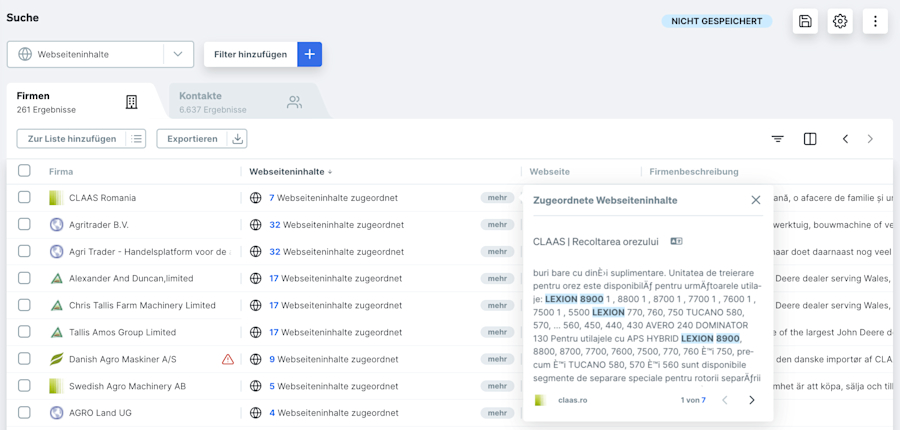Open the column layout icon
Screen dimensions: 900x430
pyautogui.click(x=810, y=139)
